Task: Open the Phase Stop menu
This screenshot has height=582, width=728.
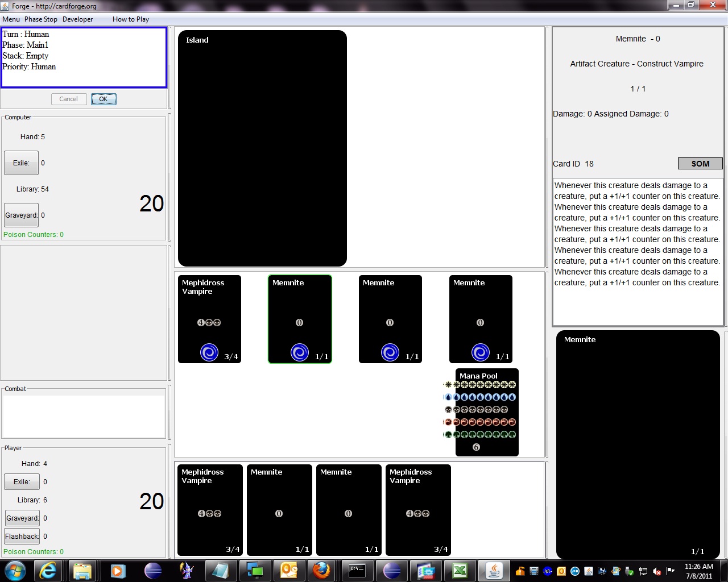Action: click(41, 19)
